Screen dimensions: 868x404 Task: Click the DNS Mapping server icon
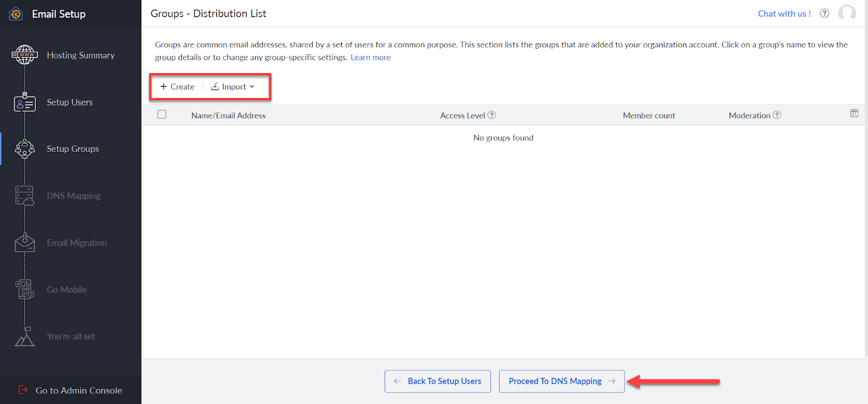[x=25, y=196]
